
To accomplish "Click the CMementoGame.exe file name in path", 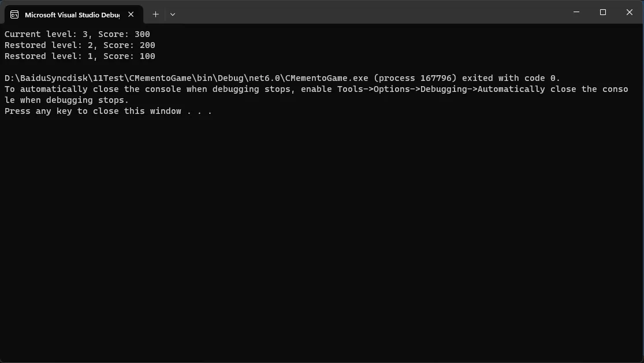I will 326,78.
